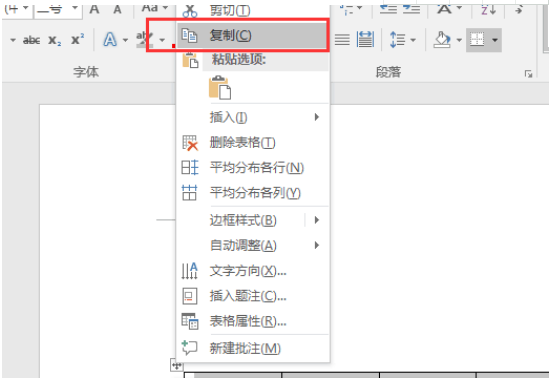Click the sort Z-down icon
Image resolution: width=553 pixels, height=382 pixels.
tap(489, 10)
